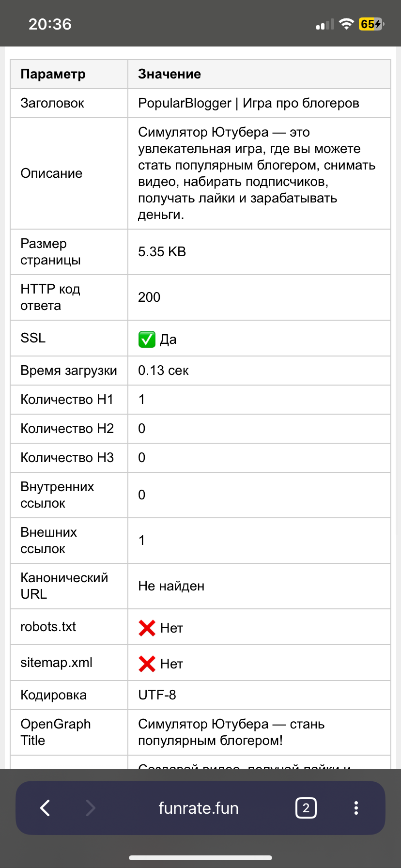
Task: Tap the Не найден canonical URL value
Action: (171, 586)
